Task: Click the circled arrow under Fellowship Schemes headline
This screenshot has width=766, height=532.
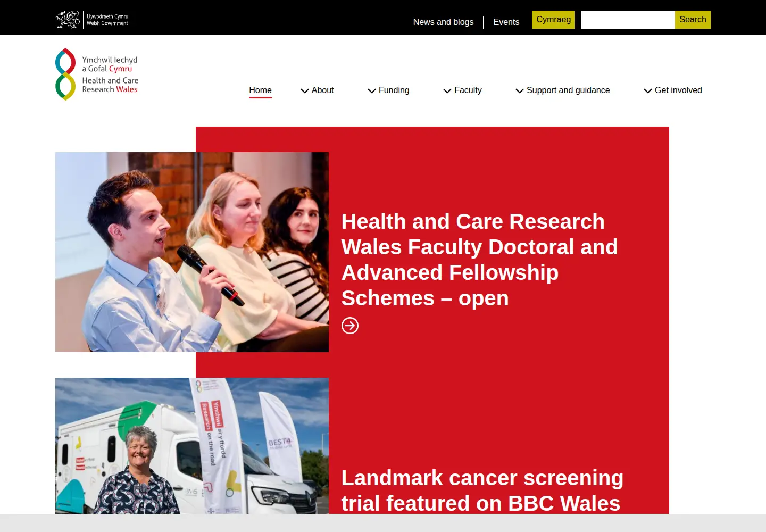Action: (350, 326)
